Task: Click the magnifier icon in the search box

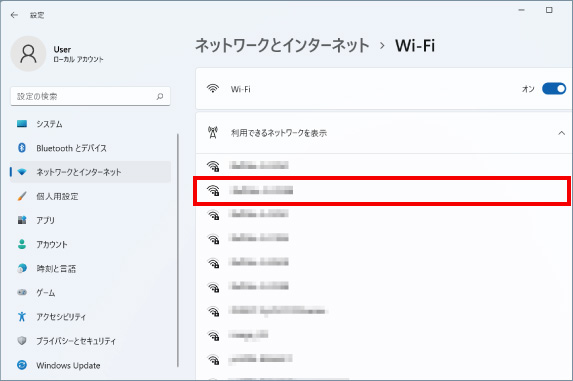Action: click(x=160, y=96)
